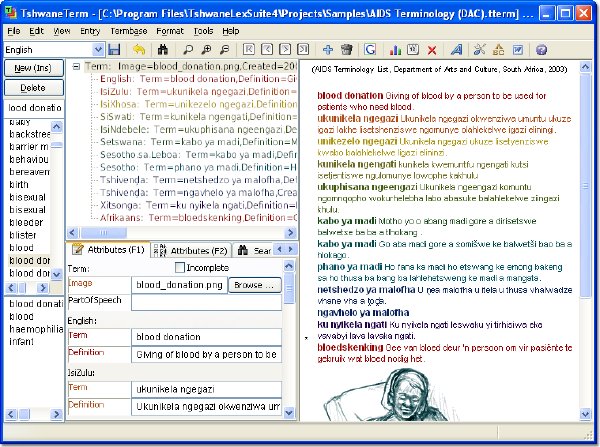Select 'haemophilia' in the related list
Viewport: 600px width, 447px height.
coord(36,329)
